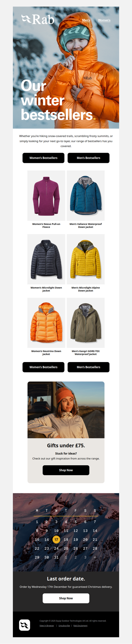This screenshot has width=132, height=644.
Task: Click Shop Now under Gifts under £75
Action: [x=66, y=470]
